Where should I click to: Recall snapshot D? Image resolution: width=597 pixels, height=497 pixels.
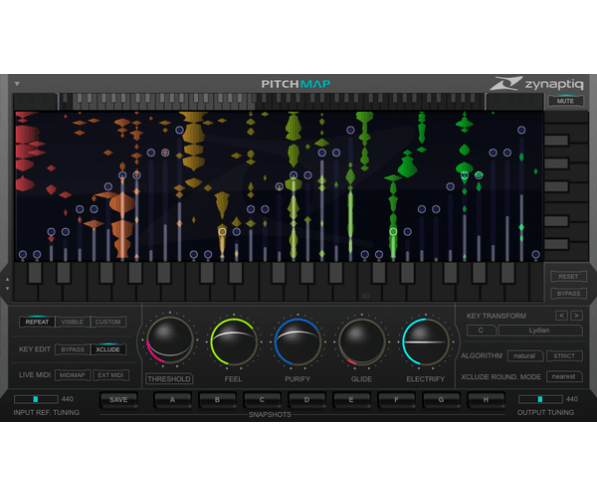(x=306, y=400)
